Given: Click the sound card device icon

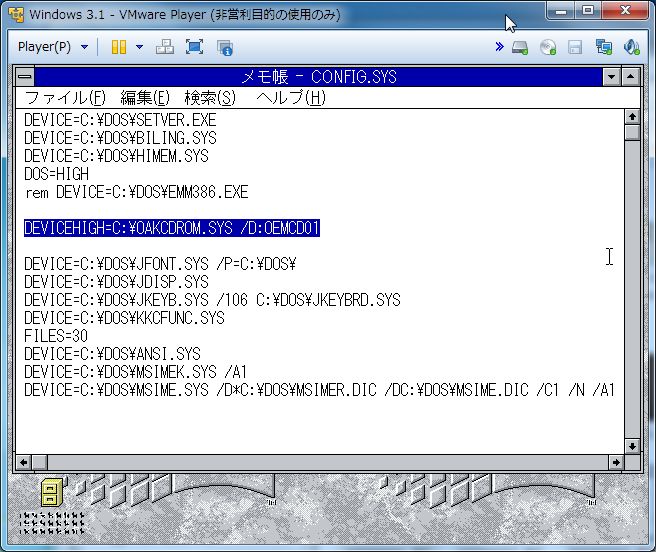Looking at the screenshot, I should click(631, 47).
